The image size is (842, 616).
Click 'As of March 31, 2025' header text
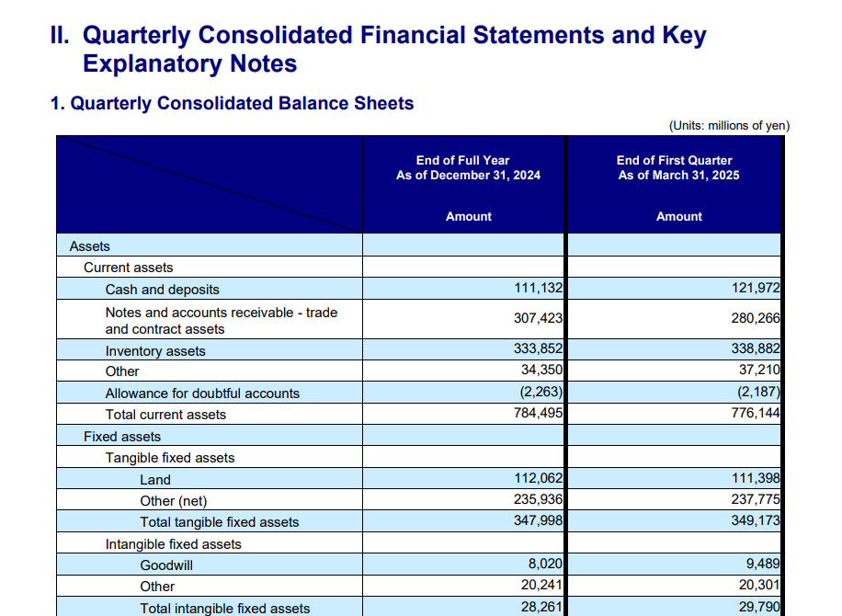click(678, 175)
